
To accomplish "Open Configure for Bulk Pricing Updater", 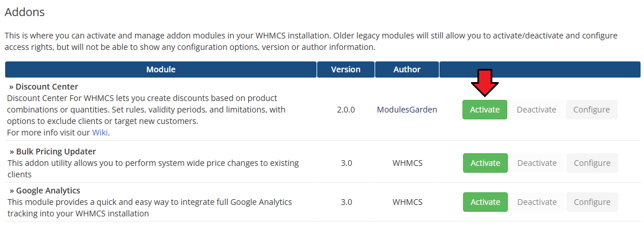I will [x=592, y=163].
